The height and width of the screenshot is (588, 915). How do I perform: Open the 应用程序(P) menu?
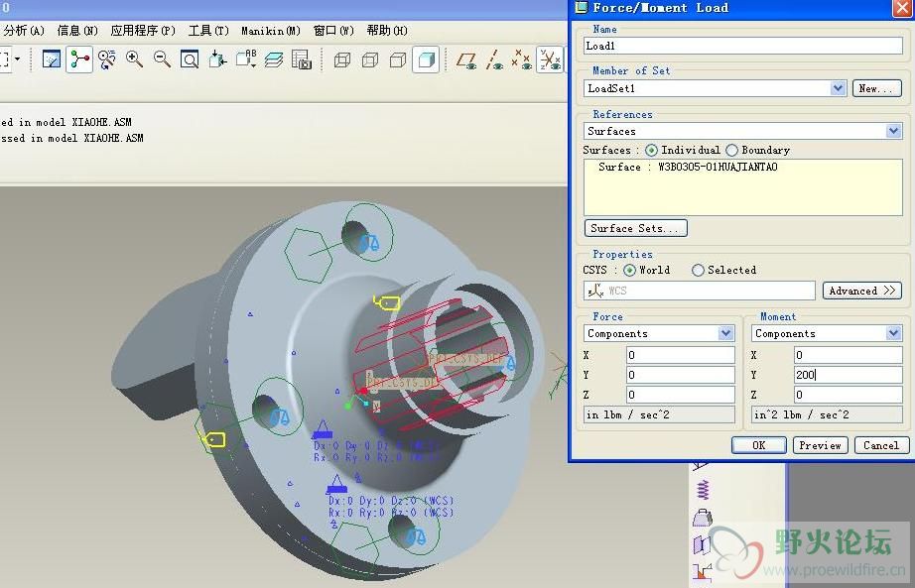[x=143, y=31]
